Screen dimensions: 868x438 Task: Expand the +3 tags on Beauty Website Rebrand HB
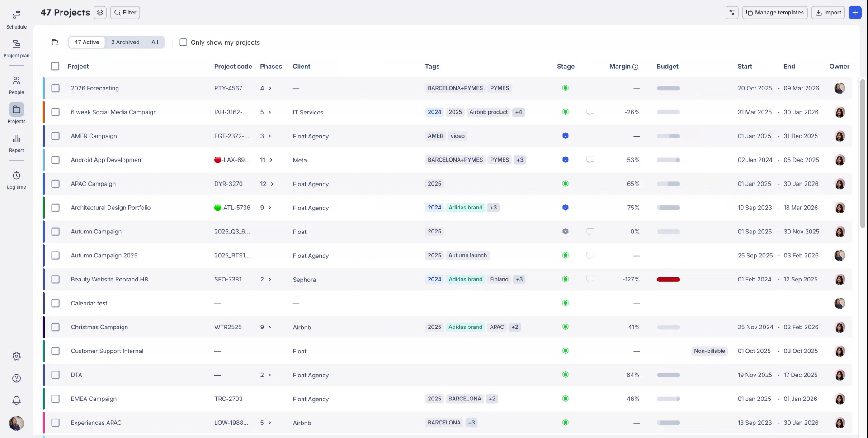(519, 279)
